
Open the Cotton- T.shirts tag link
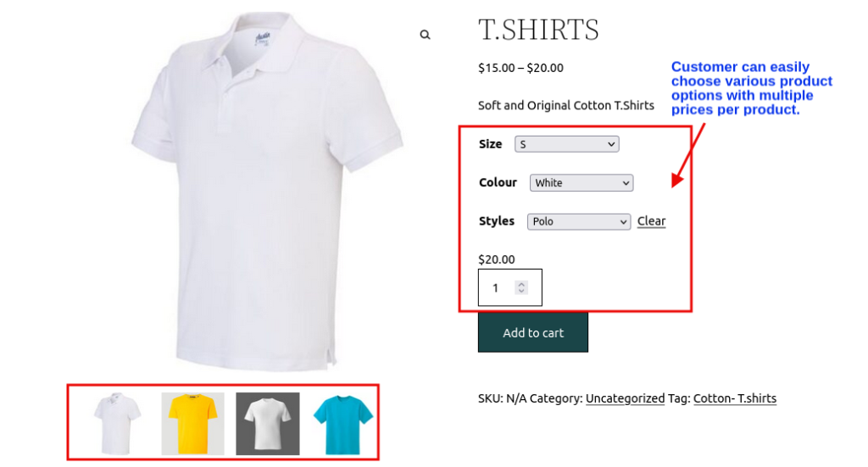click(735, 398)
